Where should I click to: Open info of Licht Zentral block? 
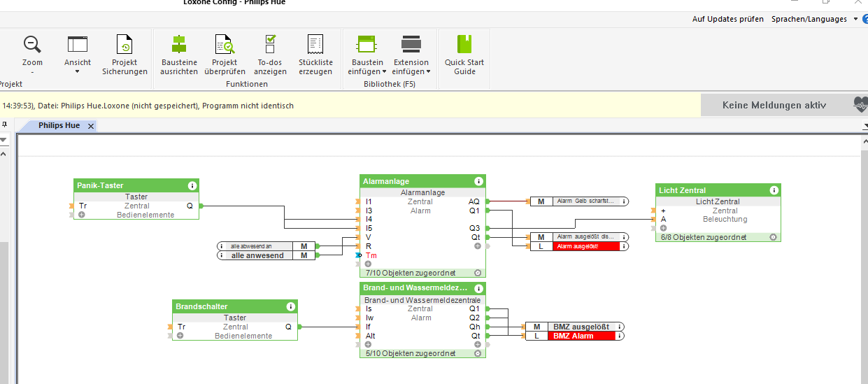774,190
